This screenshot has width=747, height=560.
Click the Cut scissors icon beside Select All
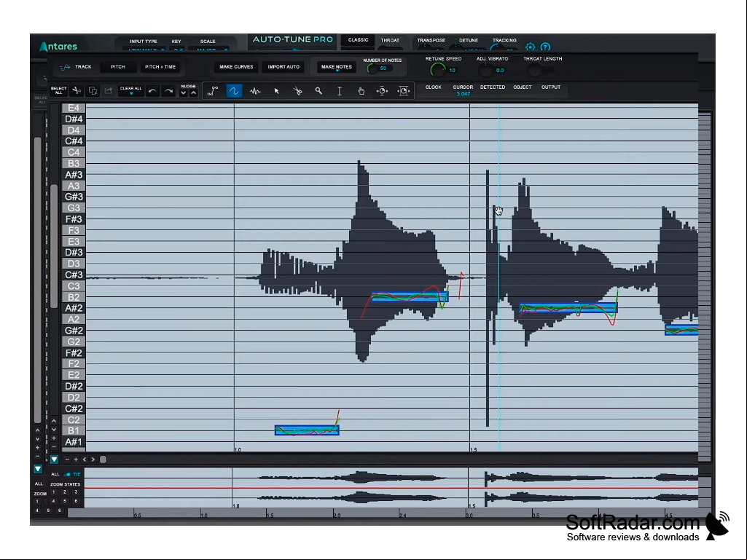[x=77, y=90]
